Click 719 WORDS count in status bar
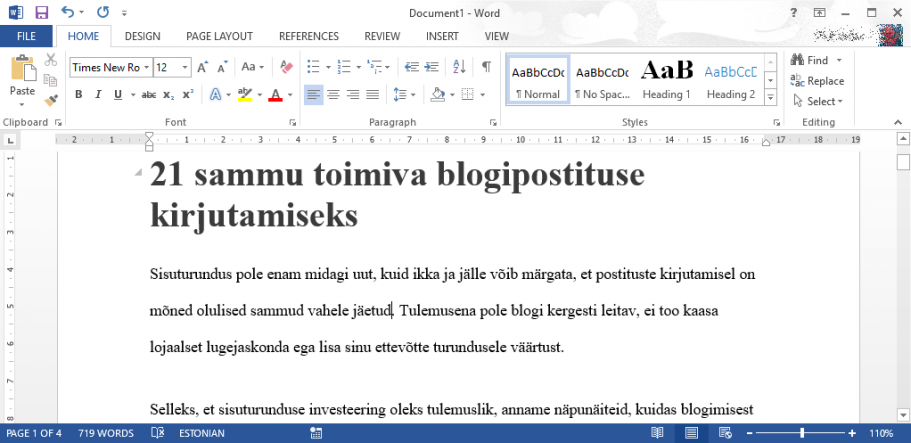Screen dimensions: 911x443 [106, 433]
